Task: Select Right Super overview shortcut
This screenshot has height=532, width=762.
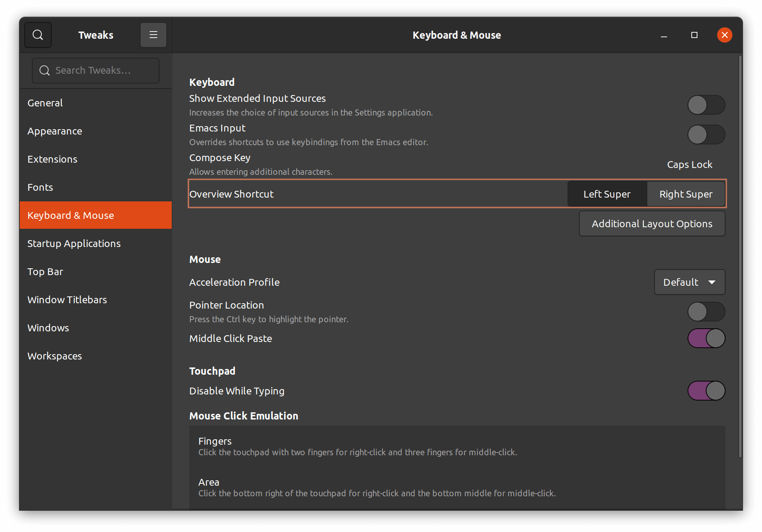Action: [685, 194]
